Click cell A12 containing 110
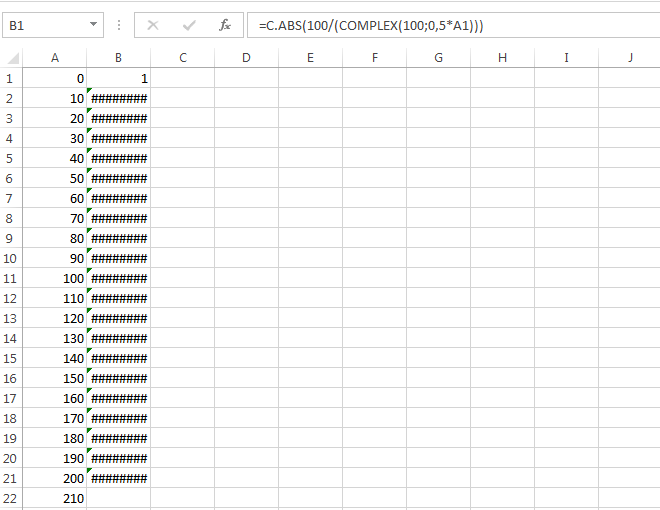The height and width of the screenshot is (510, 660). pyautogui.click(x=55, y=298)
